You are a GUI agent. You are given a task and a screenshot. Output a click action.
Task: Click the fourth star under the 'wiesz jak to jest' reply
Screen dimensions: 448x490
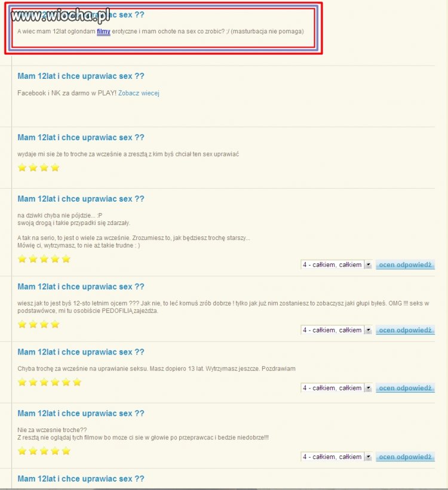[x=55, y=324]
